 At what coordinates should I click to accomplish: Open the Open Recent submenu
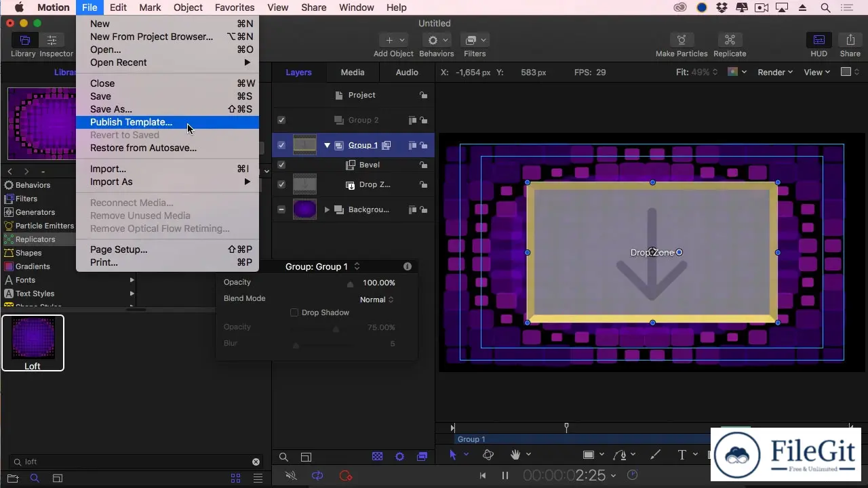pyautogui.click(x=167, y=62)
